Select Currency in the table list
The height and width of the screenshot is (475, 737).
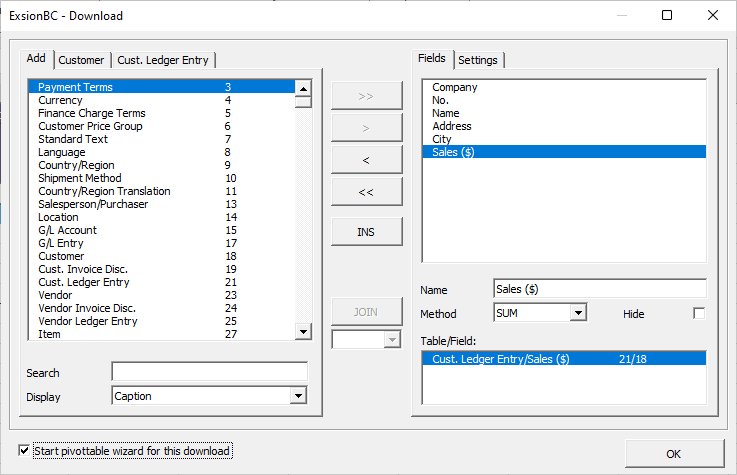[x=162, y=100]
